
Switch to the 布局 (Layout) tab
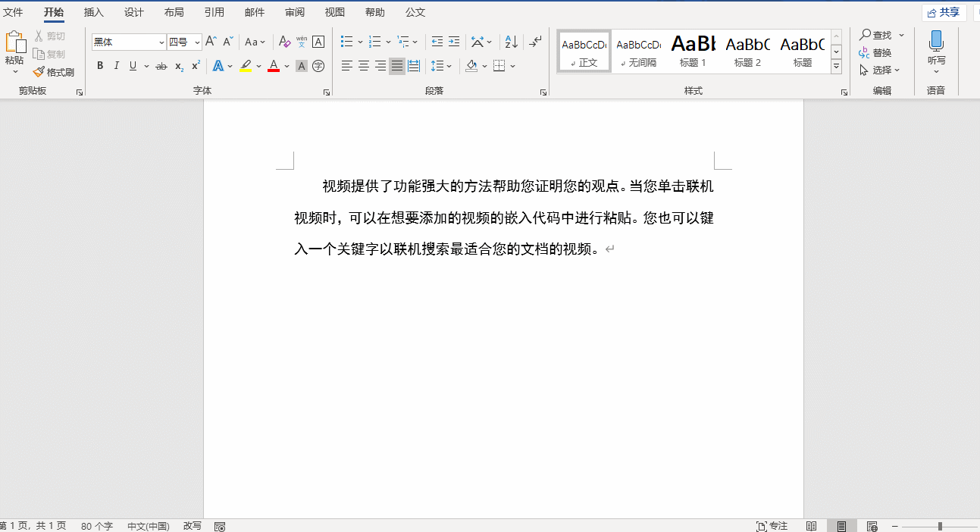(174, 12)
